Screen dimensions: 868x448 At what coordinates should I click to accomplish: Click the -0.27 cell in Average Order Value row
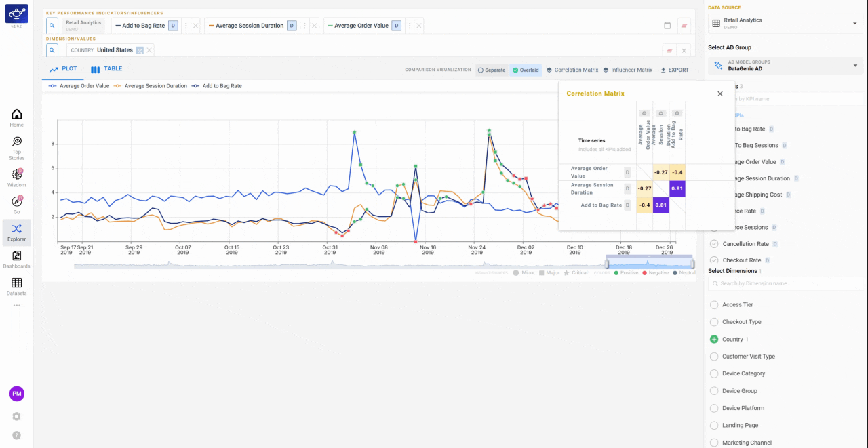click(x=660, y=172)
